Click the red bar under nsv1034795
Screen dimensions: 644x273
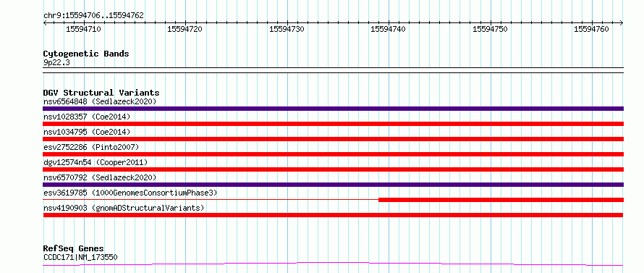pos(333,139)
